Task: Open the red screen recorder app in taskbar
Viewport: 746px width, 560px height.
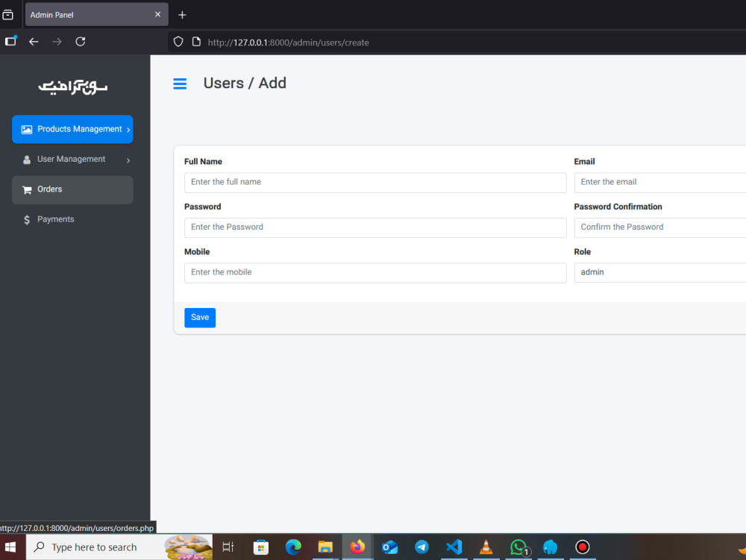Action: tap(583, 547)
